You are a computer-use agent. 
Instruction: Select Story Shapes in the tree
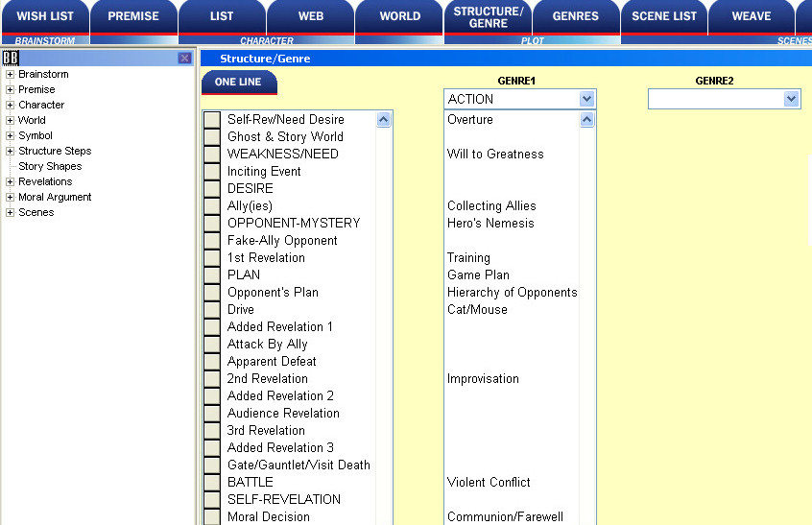click(x=50, y=166)
